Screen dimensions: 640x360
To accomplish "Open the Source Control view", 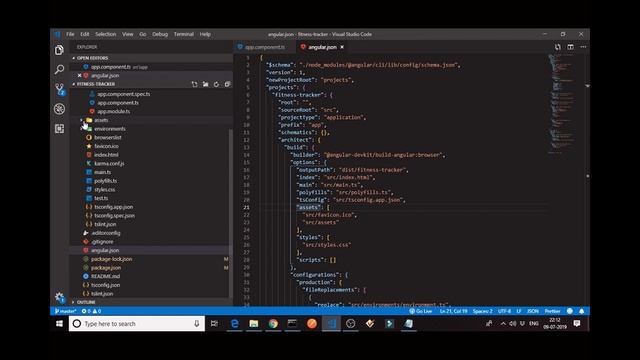I will click(60, 89).
